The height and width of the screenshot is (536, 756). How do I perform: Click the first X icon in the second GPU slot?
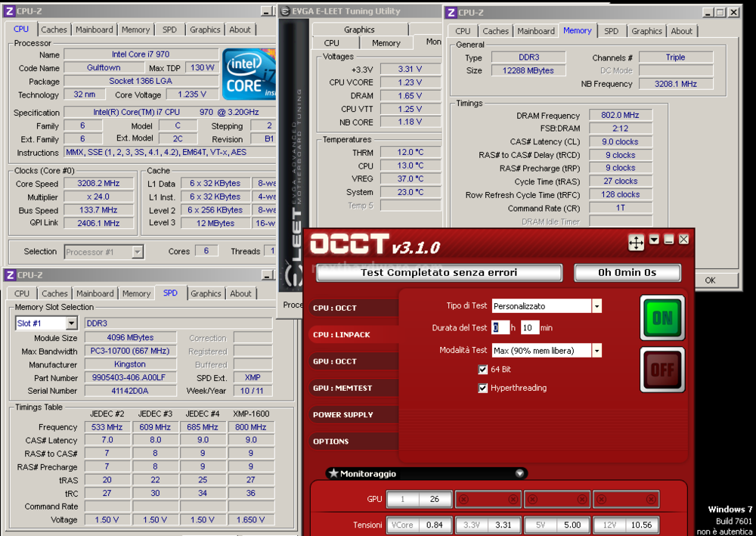464,500
